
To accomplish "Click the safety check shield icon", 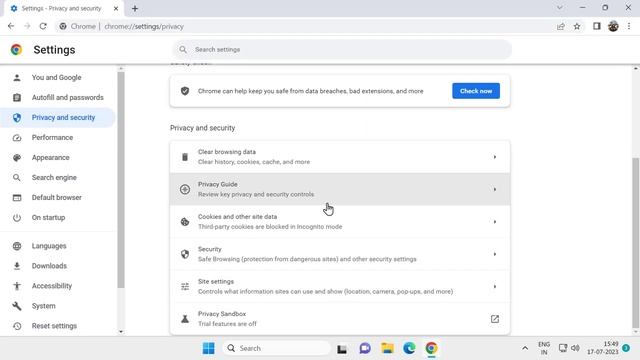I will 185,91.
